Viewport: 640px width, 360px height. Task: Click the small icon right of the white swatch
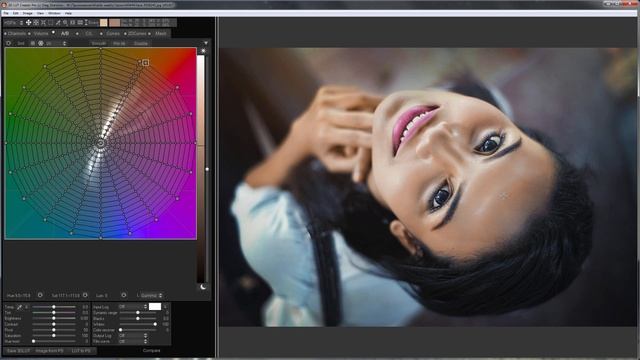point(165,307)
